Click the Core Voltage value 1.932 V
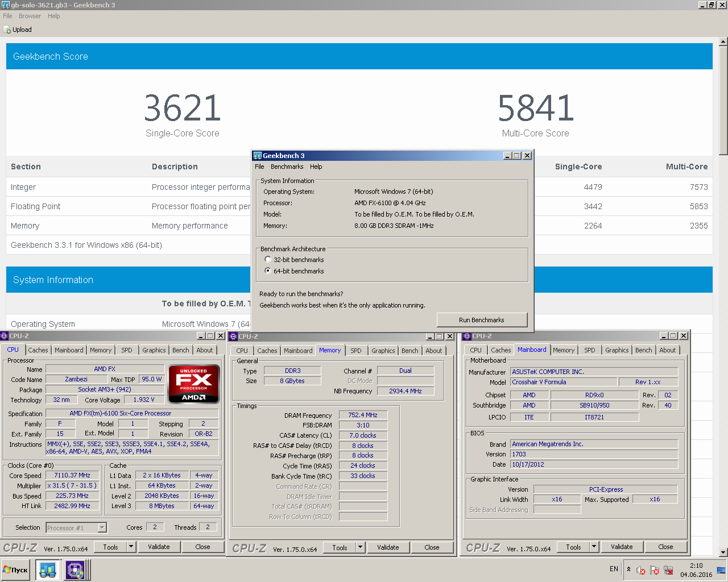 [x=144, y=400]
